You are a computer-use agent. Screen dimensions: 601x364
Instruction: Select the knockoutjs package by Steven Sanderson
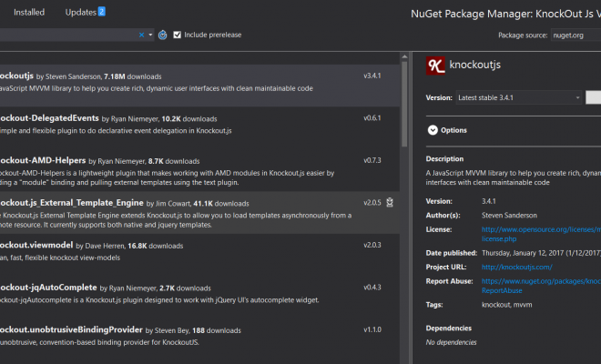point(199,86)
